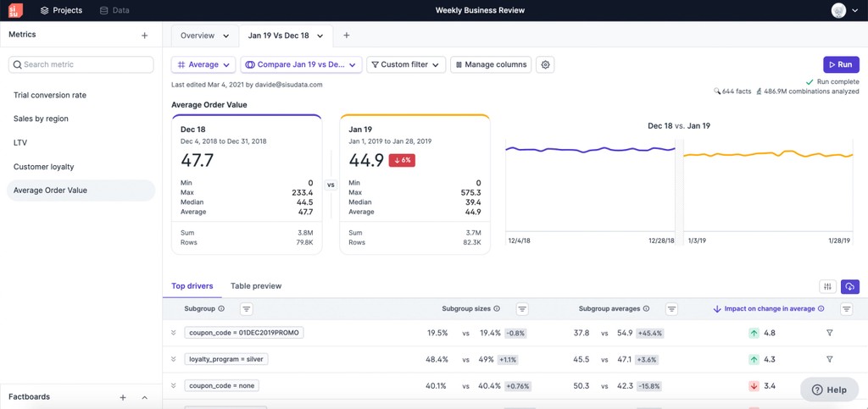Click the plus icon beside Metrics
The width and height of the screenshot is (868, 409).
[x=144, y=36]
